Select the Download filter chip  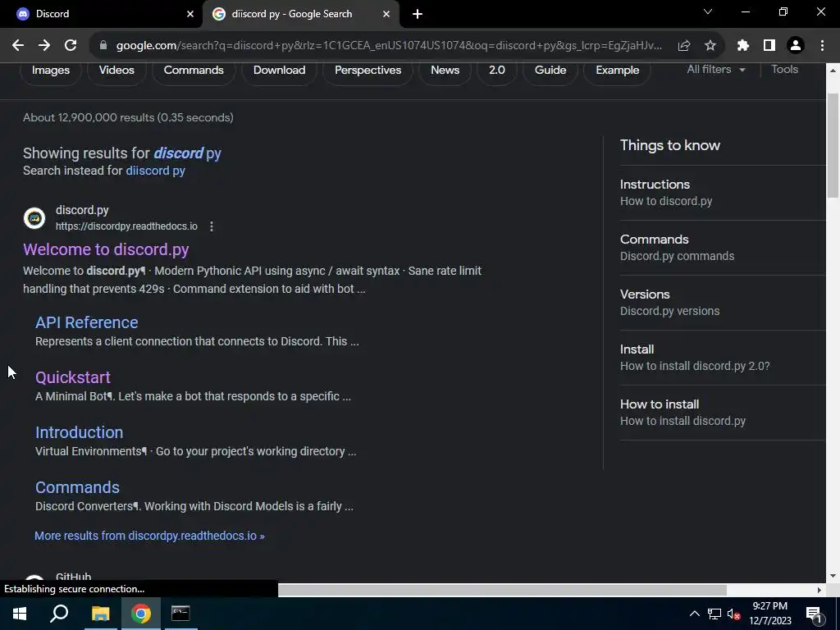coord(279,71)
